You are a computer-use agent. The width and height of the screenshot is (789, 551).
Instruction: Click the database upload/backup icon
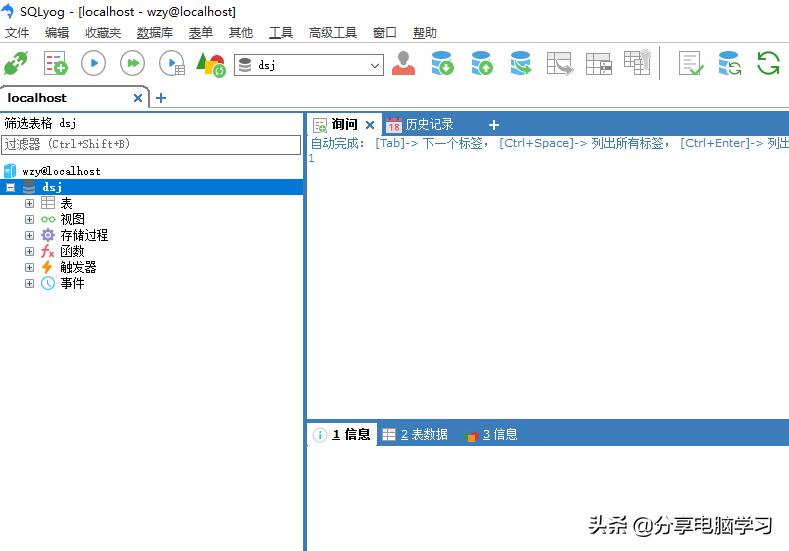482,63
